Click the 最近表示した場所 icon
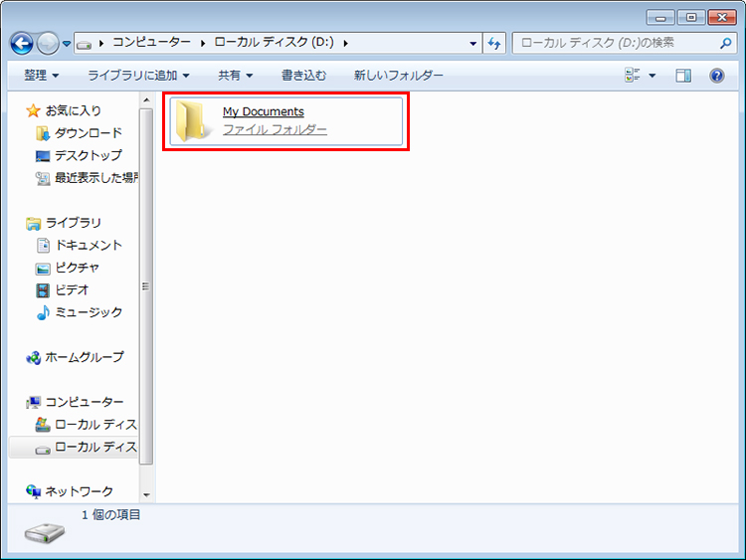The image size is (746, 560). click(43, 178)
